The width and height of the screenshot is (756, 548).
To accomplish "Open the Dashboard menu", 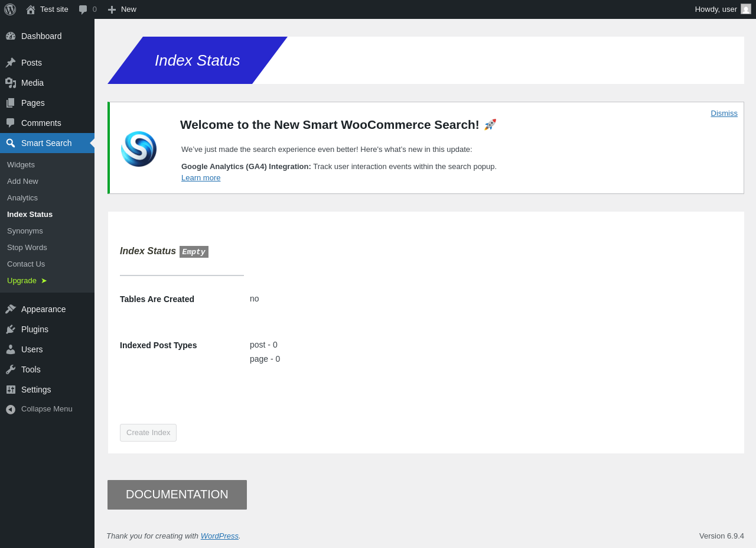I will (47, 36).
